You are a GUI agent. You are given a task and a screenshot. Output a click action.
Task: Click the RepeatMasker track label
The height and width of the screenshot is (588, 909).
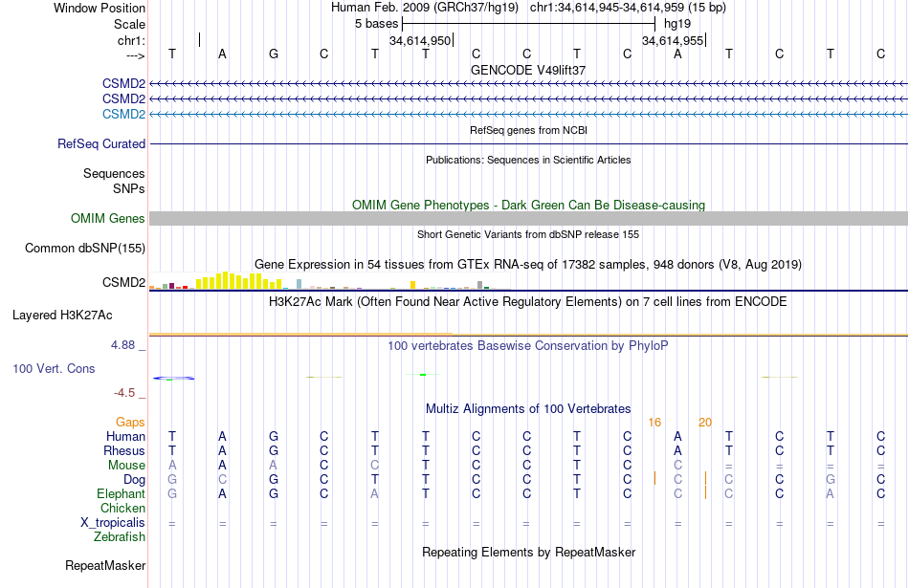[105, 565]
